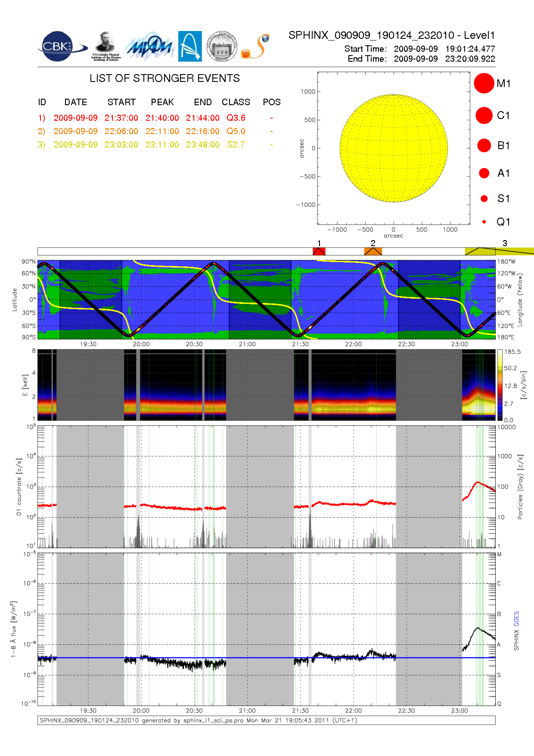The width and height of the screenshot is (534, 756).
Task: Click the yellow solar disk image
Action: (394, 148)
